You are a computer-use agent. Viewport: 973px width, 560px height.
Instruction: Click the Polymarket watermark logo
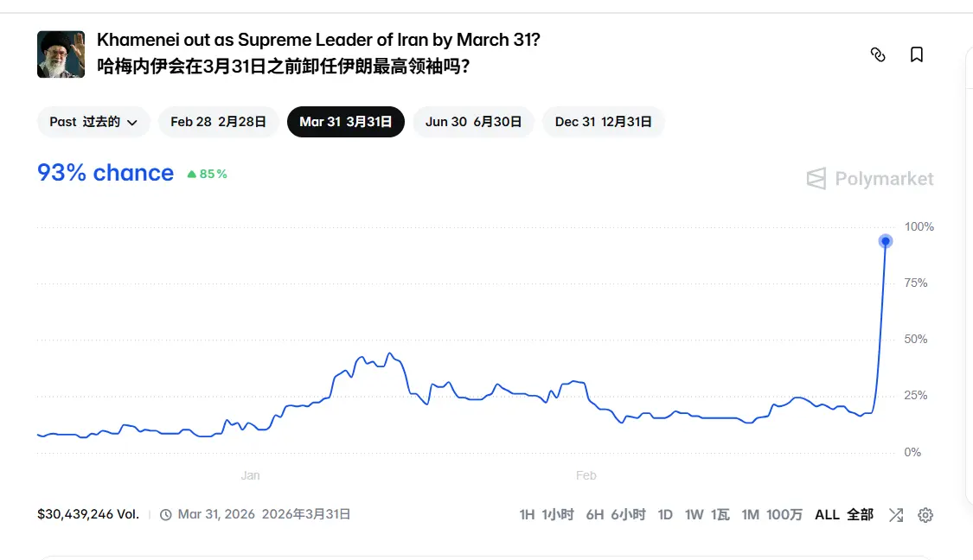[x=868, y=179]
